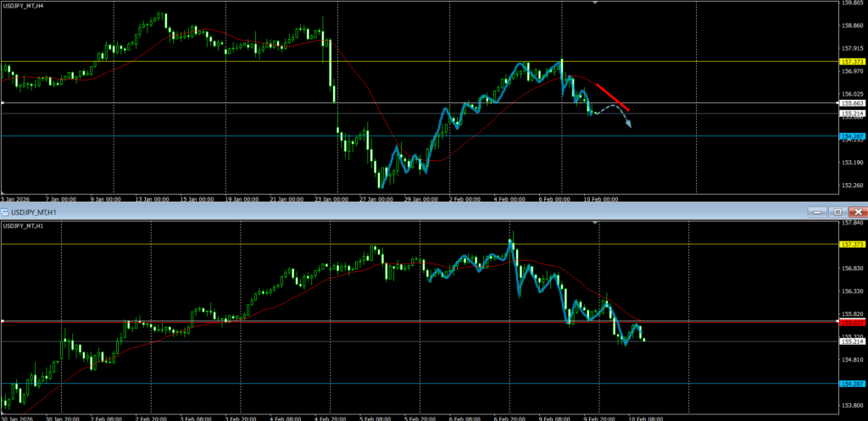Select the dashed arrow drawing on the H4 chart

click(x=614, y=115)
